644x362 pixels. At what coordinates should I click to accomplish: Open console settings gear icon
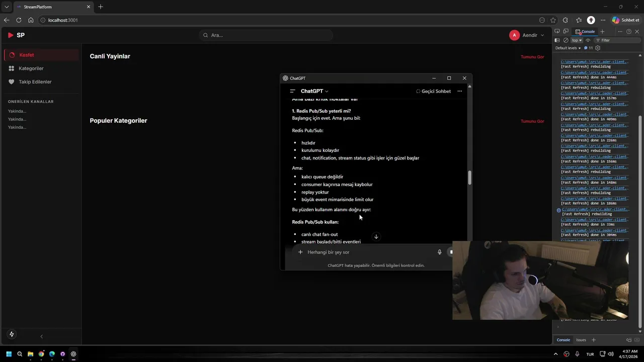[598, 48]
